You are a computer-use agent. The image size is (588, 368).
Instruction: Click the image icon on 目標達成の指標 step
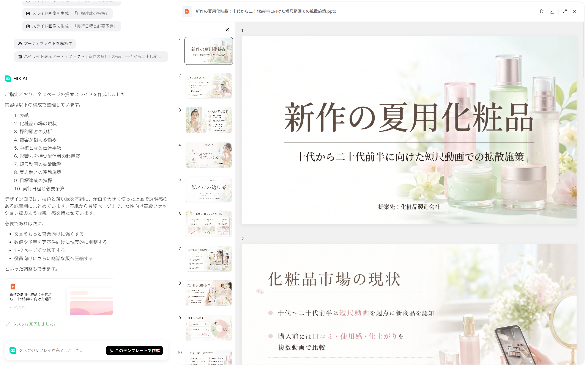pos(28,13)
